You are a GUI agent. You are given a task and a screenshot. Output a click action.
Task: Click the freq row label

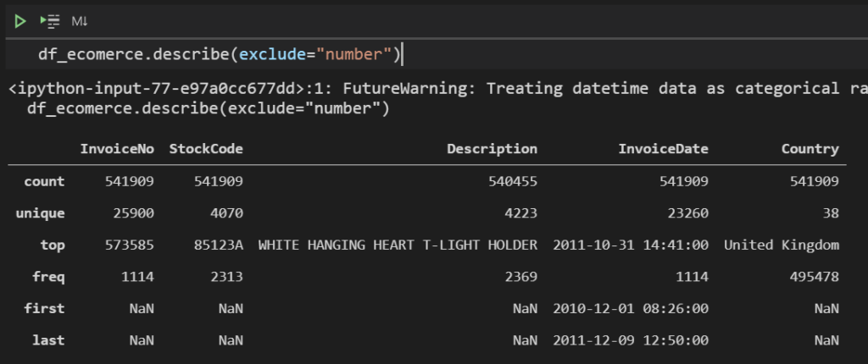(x=48, y=277)
